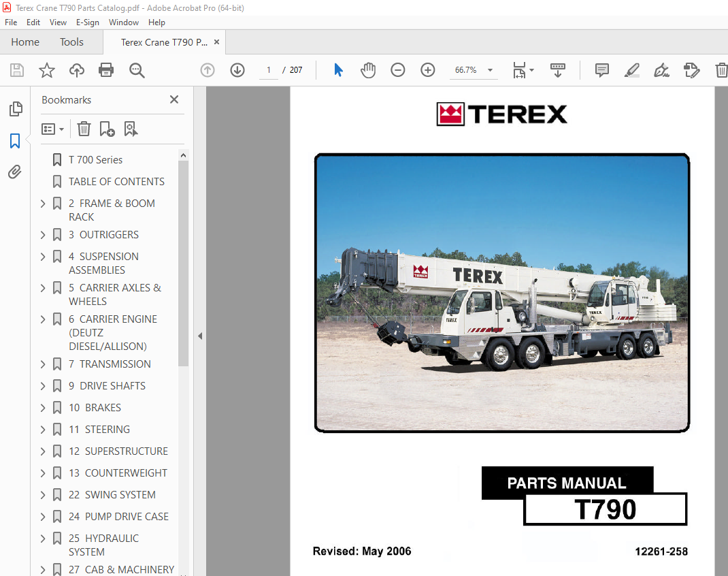728x576 pixels.
Task: Expand the 7 TRANSMISSION bookmark
Action: (43, 364)
